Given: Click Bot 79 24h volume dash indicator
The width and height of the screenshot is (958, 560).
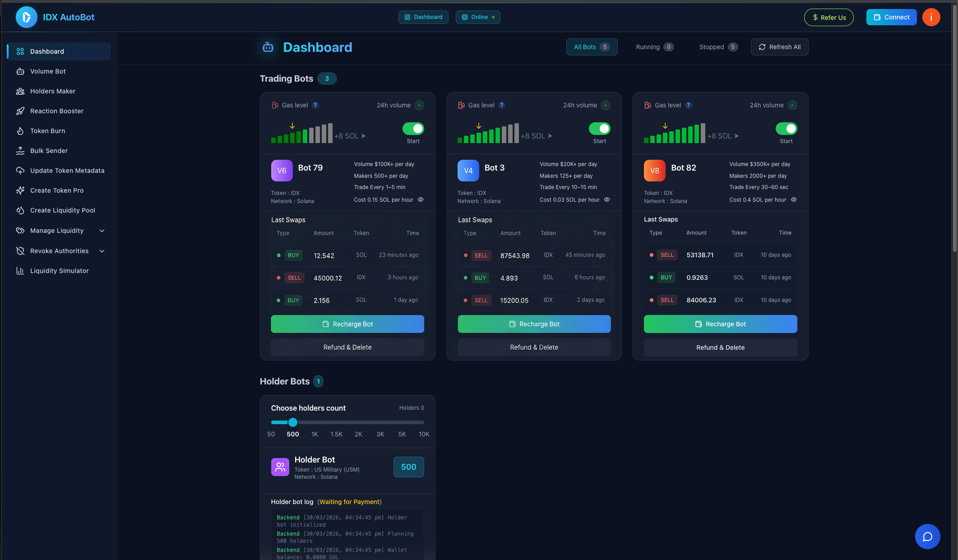Looking at the screenshot, I should tap(419, 105).
